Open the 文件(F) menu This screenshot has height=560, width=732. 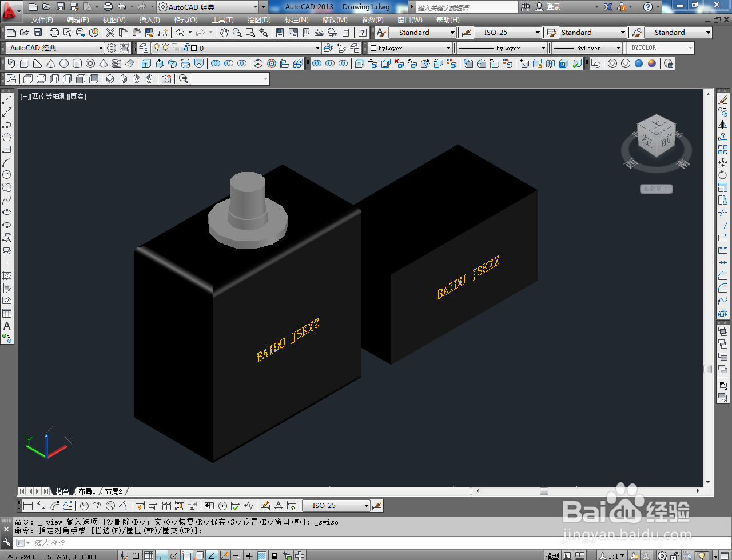click(42, 20)
